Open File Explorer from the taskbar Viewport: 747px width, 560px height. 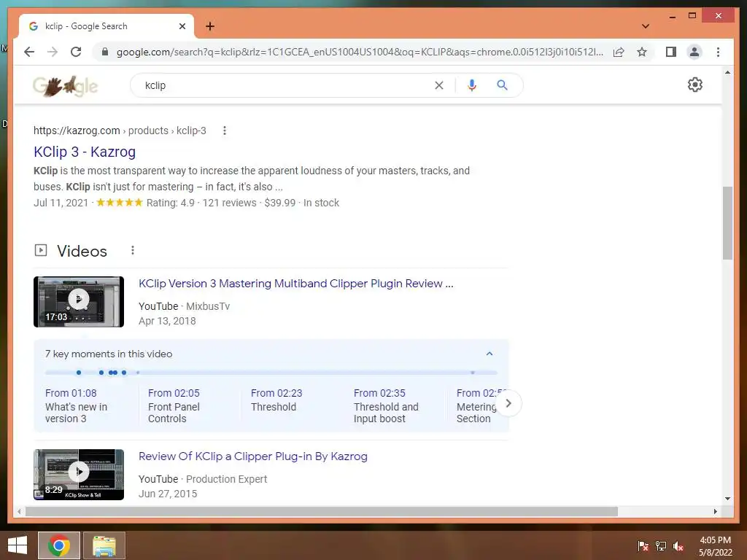pyautogui.click(x=104, y=545)
